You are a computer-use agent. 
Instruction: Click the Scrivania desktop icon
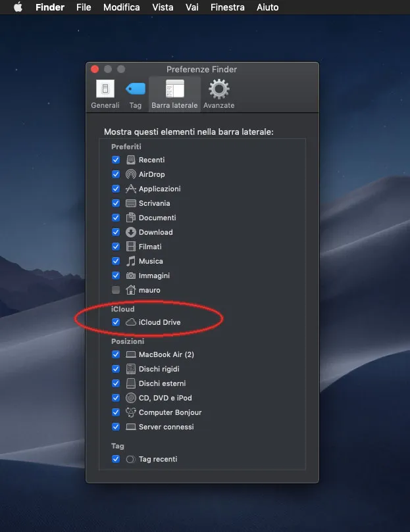tap(131, 203)
